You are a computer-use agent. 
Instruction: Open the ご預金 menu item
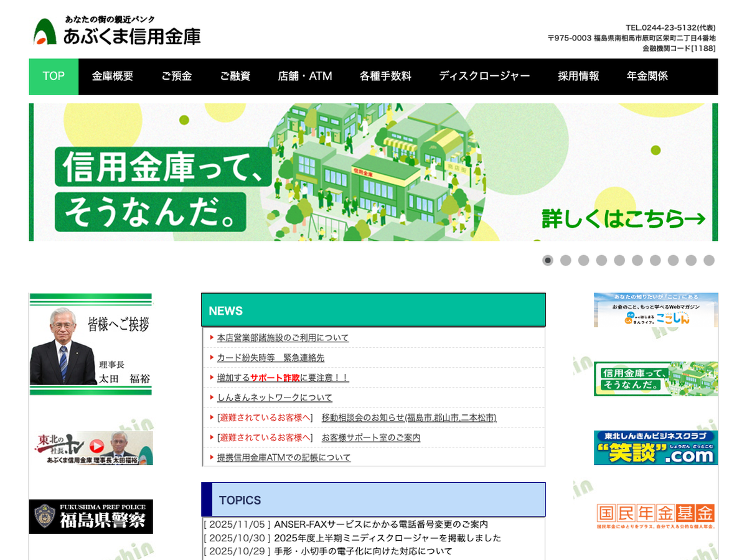[177, 77]
